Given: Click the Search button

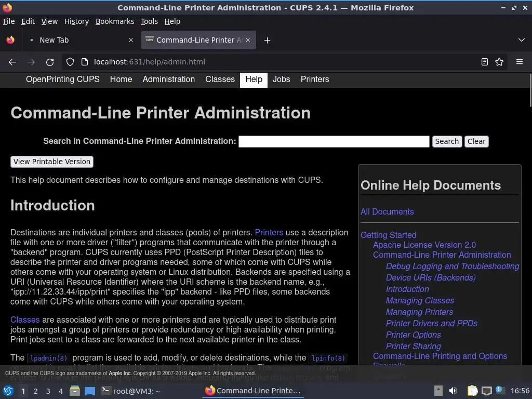Looking at the screenshot, I should (447, 141).
